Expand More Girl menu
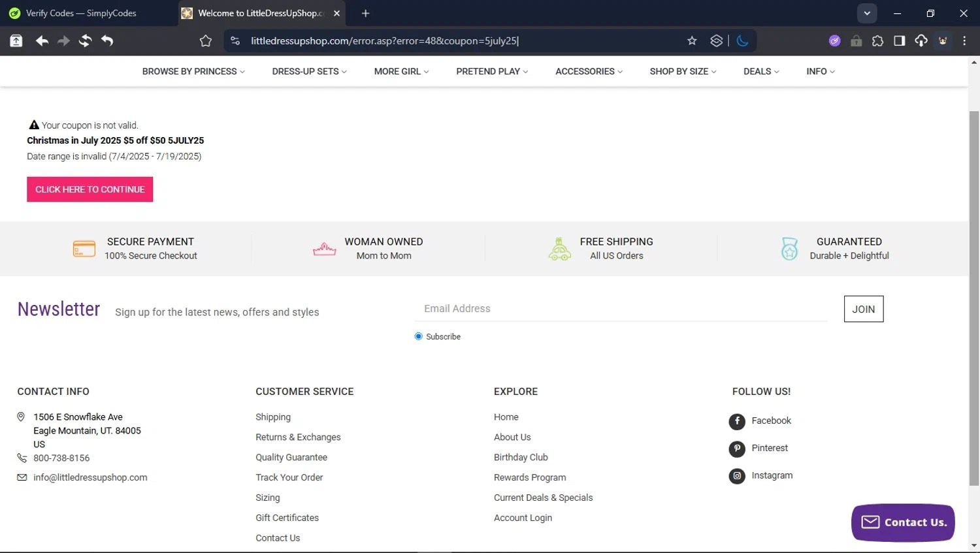The height and width of the screenshot is (553, 980). point(401,71)
